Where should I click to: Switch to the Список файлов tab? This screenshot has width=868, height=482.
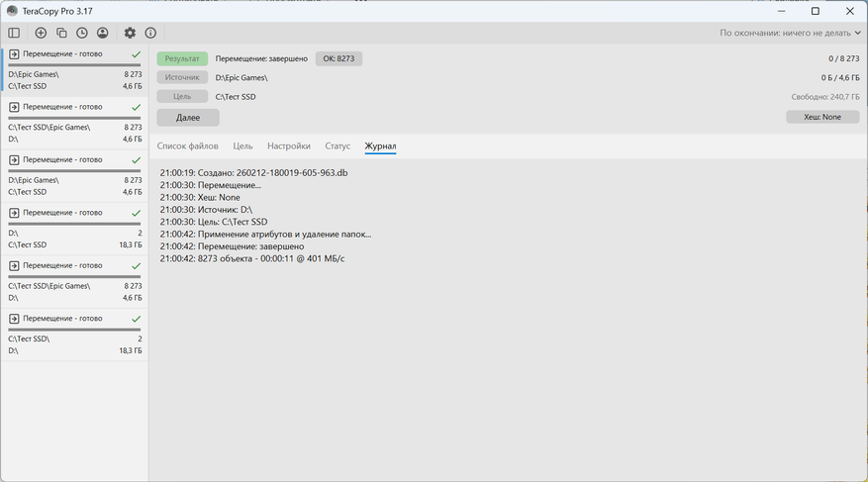click(x=188, y=146)
